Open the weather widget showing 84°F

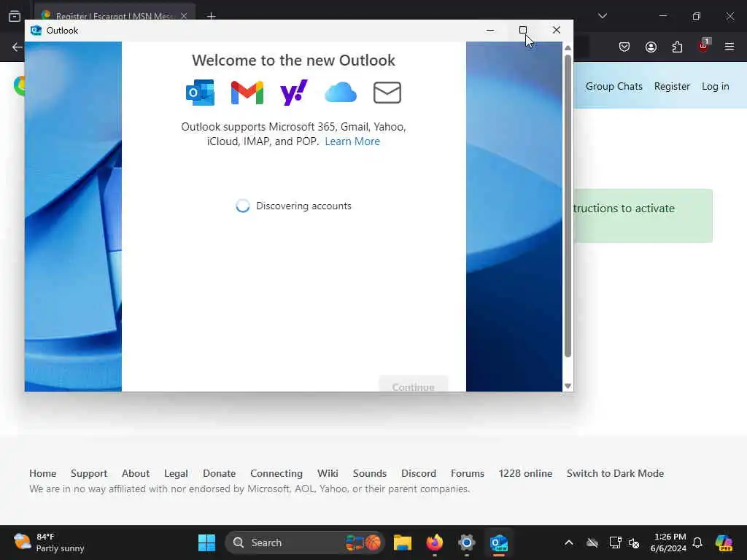(49, 542)
